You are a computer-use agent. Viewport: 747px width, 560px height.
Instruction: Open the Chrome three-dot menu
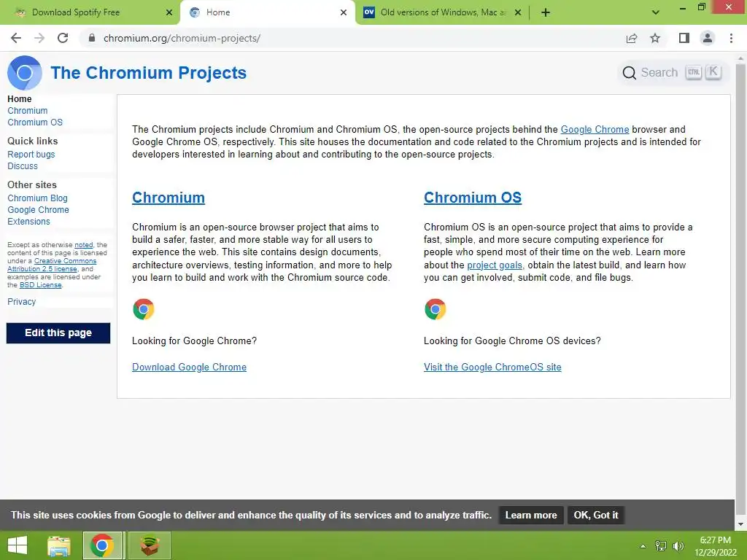click(x=731, y=38)
